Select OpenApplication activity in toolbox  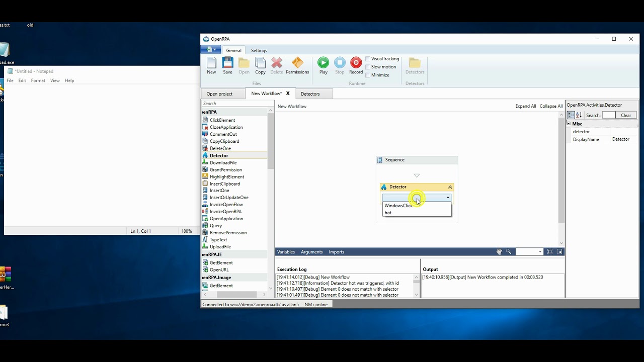tap(226, 219)
